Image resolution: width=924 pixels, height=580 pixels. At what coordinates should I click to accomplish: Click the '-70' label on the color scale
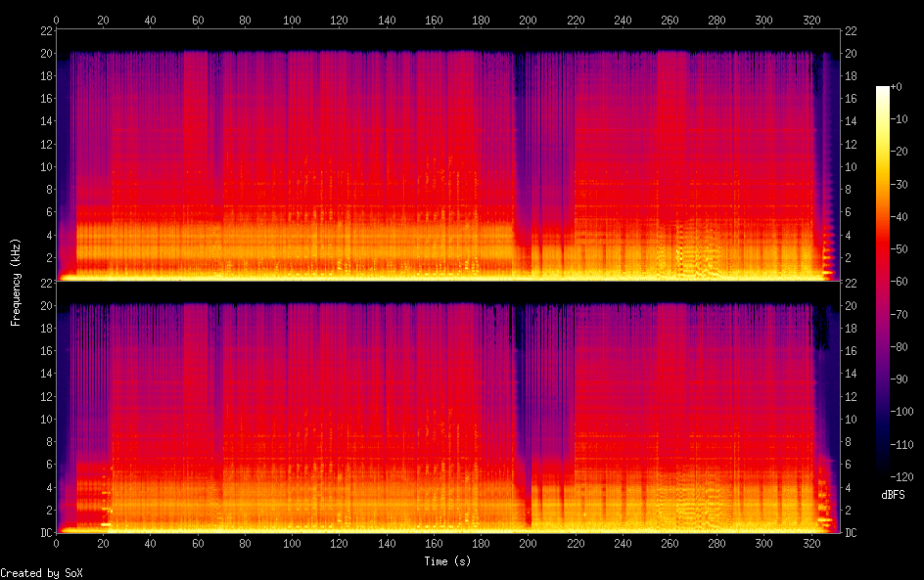899,314
